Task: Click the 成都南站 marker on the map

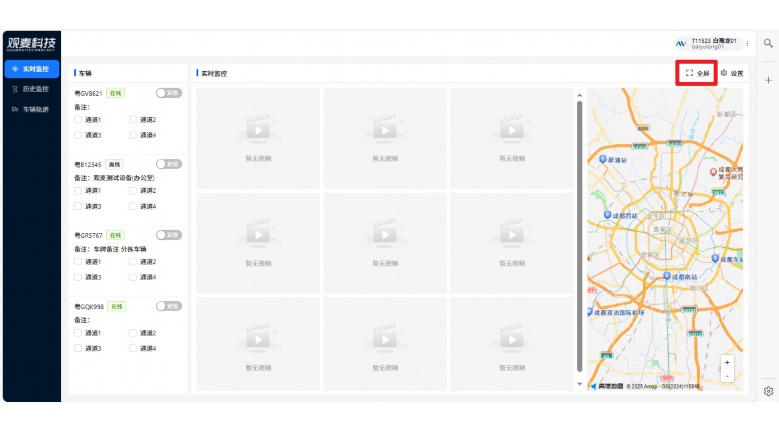Action: tap(667, 276)
